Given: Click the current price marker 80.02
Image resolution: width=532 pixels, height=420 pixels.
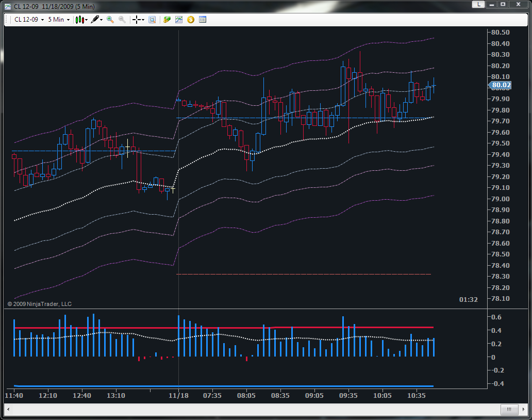Looking at the screenshot, I should pyautogui.click(x=500, y=85).
